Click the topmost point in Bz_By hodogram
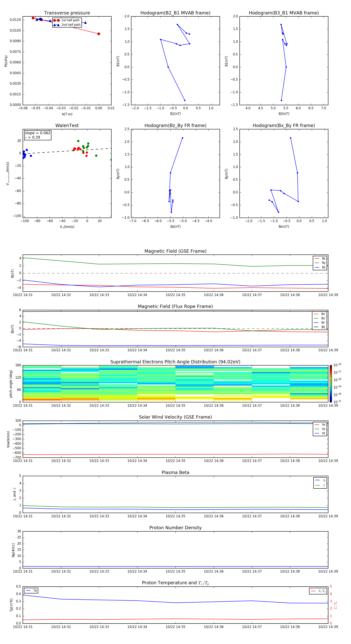 183,138
